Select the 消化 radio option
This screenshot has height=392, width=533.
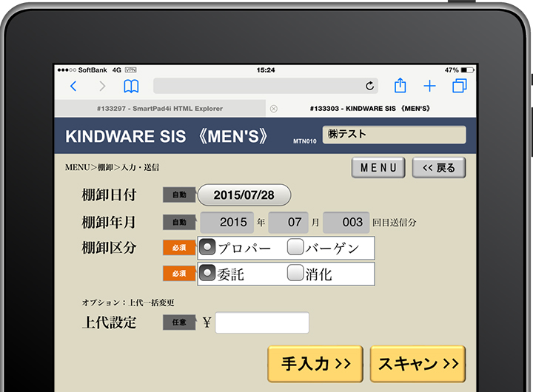295,273
